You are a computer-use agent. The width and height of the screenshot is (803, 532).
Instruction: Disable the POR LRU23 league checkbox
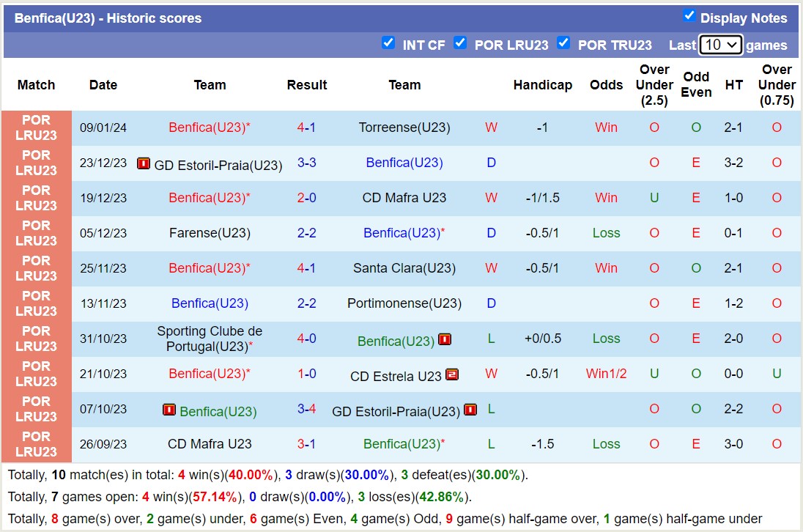[x=460, y=43]
